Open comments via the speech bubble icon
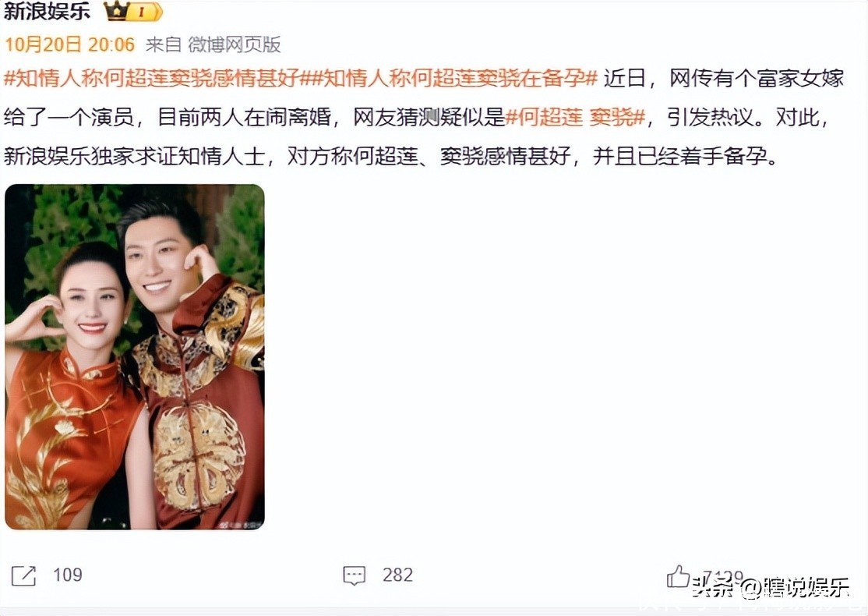868x616 pixels. (355, 575)
